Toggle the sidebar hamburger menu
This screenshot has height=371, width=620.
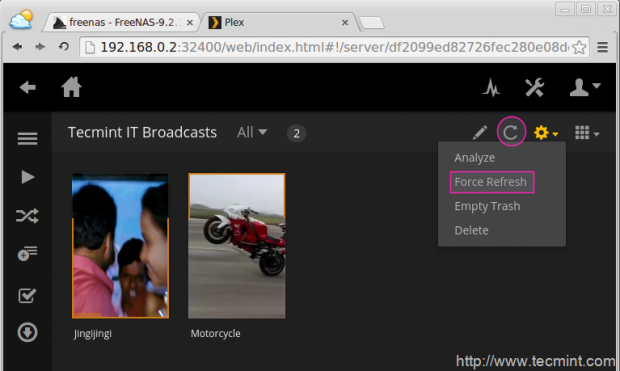27,138
